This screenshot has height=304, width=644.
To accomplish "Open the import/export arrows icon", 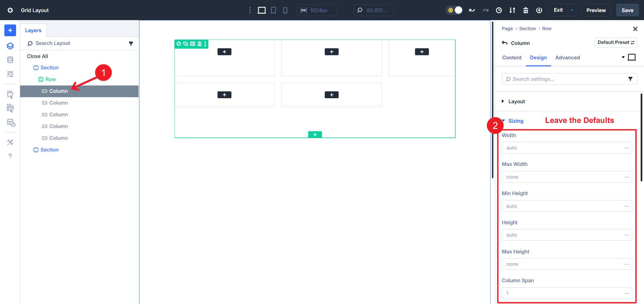I will point(512,10).
